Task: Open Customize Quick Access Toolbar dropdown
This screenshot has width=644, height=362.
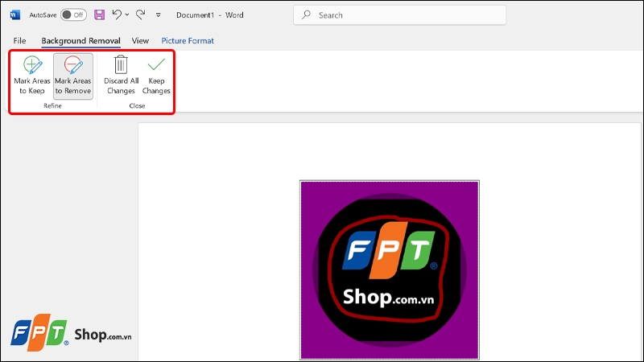Action: point(158,15)
